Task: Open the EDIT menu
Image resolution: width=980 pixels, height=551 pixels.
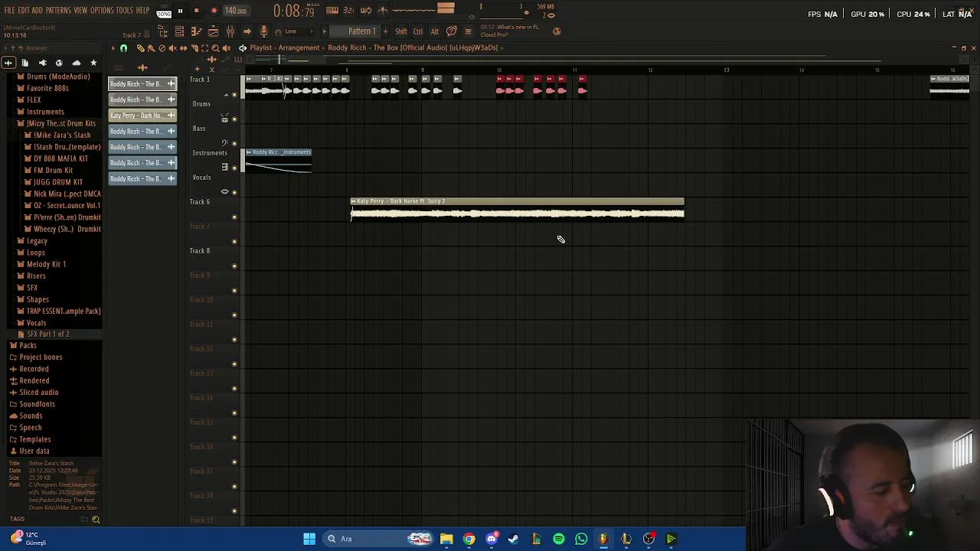Action: click(24, 11)
